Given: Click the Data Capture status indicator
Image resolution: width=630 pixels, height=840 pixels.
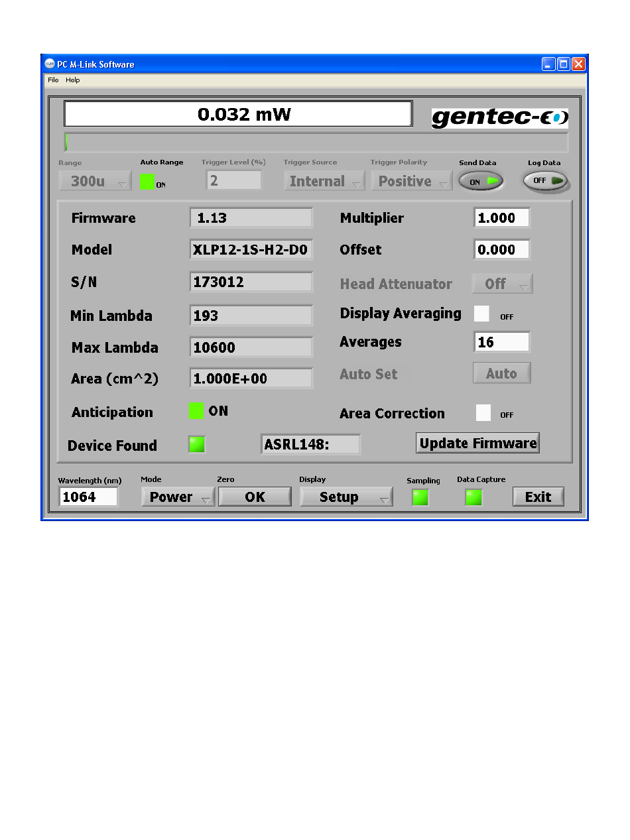Looking at the screenshot, I should coord(473,497).
